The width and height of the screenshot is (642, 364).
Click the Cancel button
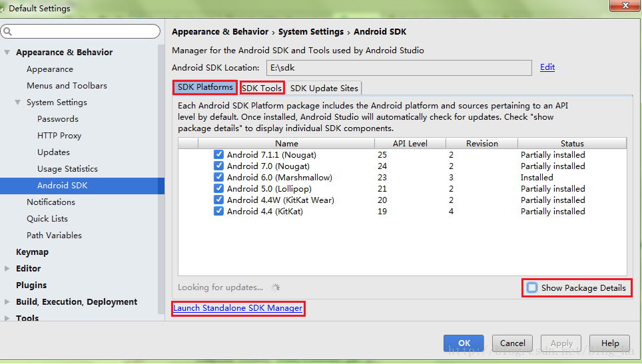tap(512, 343)
